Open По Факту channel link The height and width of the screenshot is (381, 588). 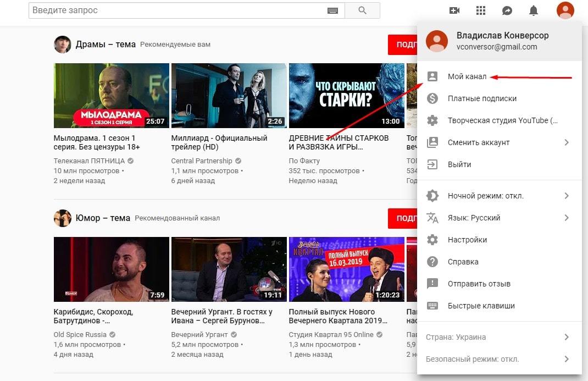(304, 161)
